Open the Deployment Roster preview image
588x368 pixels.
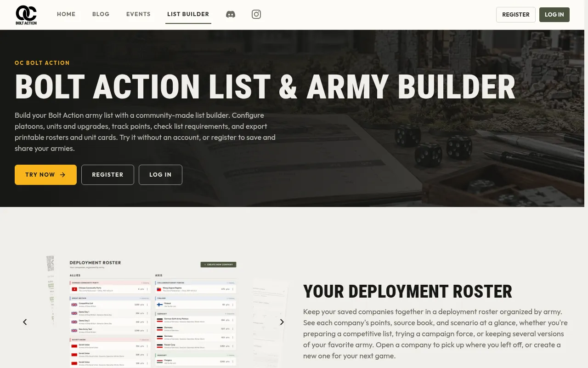pyautogui.click(x=153, y=312)
